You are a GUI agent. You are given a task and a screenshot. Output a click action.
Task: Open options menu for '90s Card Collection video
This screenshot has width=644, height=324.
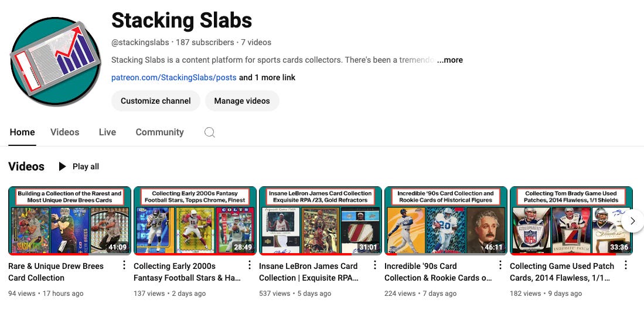tap(500, 265)
